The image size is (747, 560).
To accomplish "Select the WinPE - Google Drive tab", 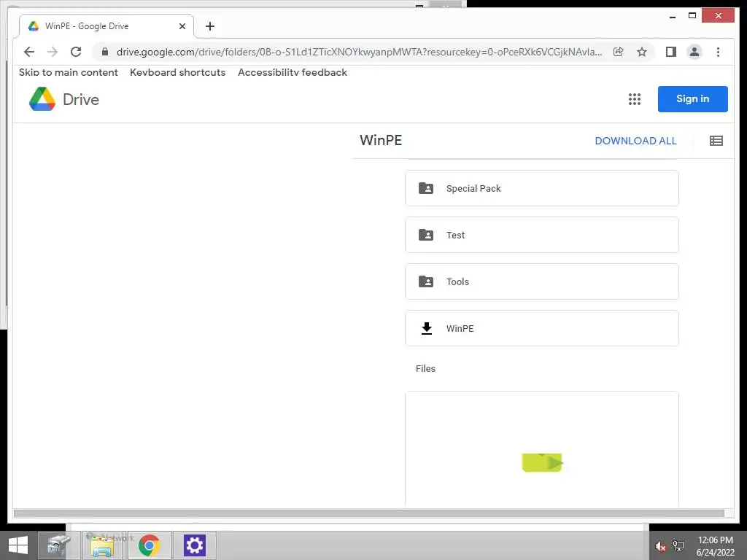I will (106, 26).
